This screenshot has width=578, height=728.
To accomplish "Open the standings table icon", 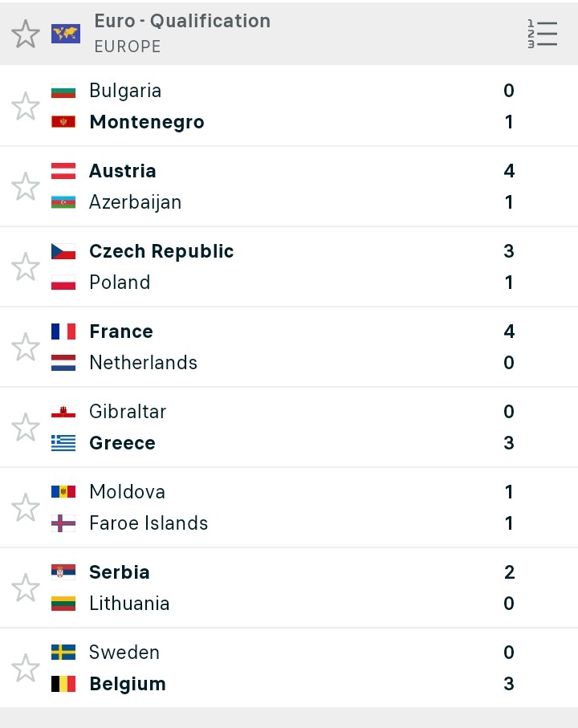I will coord(542,34).
